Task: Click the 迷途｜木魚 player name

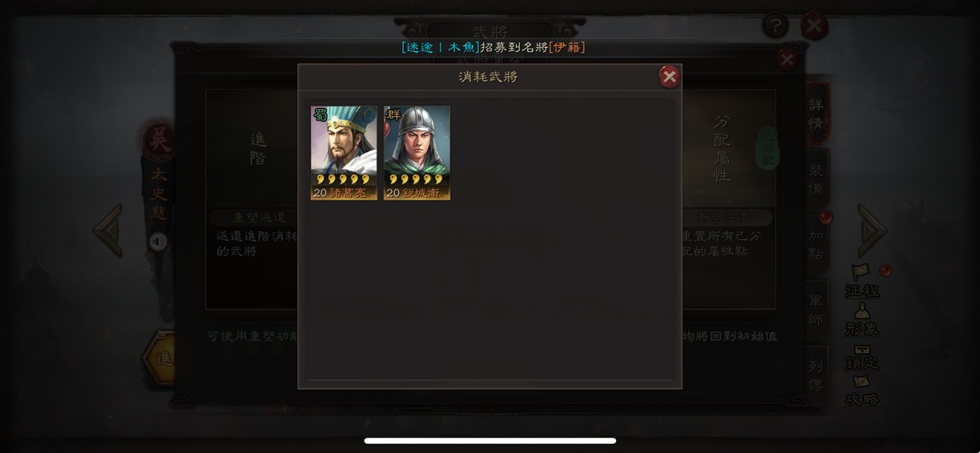Action: (x=441, y=48)
